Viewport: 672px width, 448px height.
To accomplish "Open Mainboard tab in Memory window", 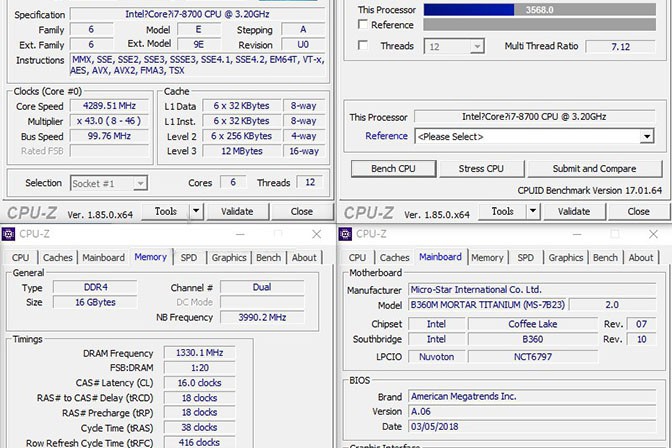I will pos(103,258).
